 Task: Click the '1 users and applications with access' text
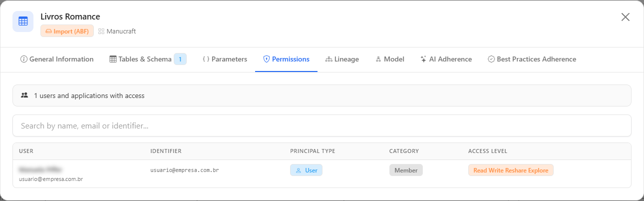point(89,95)
